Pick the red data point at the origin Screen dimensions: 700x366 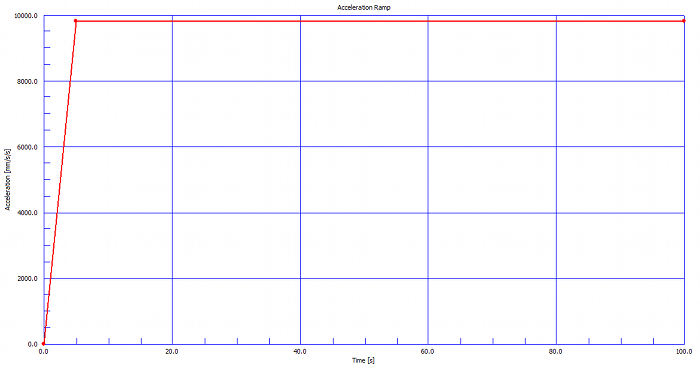(43, 344)
